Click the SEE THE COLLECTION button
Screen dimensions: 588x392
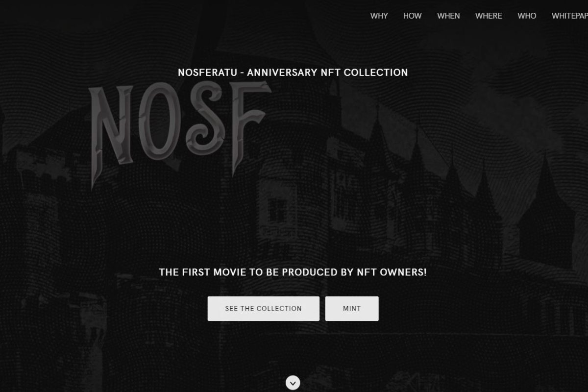263,309
